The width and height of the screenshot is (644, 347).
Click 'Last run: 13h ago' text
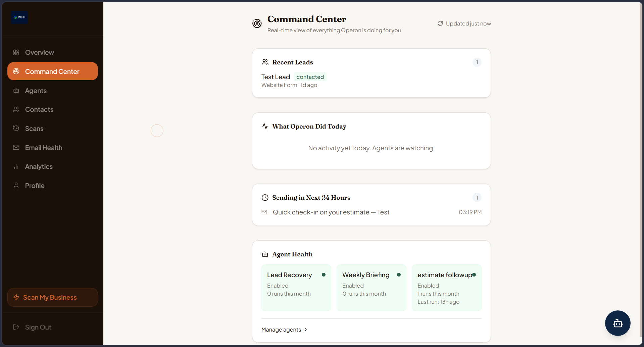click(x=439, y=302)
